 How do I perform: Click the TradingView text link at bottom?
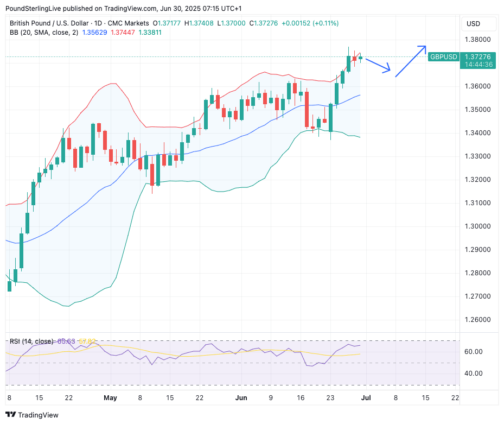38,415
